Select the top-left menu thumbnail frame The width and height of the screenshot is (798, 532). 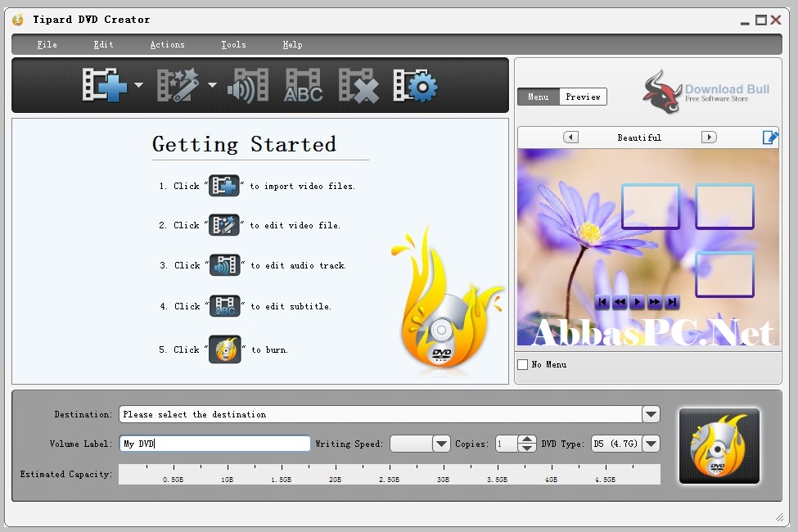pyautogui.click(x=651, y=206)
